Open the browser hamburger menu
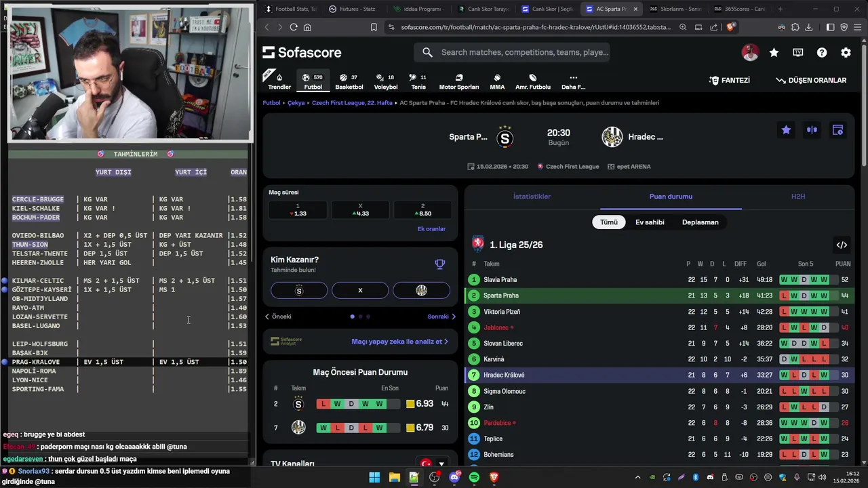868x488 pixels. pos(857,27)
